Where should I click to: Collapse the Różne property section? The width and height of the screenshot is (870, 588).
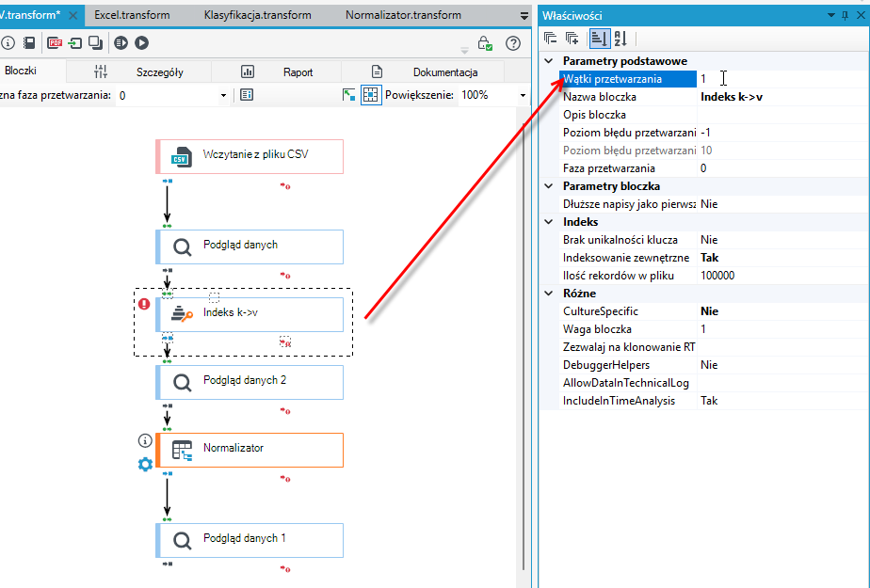point(549,294)
